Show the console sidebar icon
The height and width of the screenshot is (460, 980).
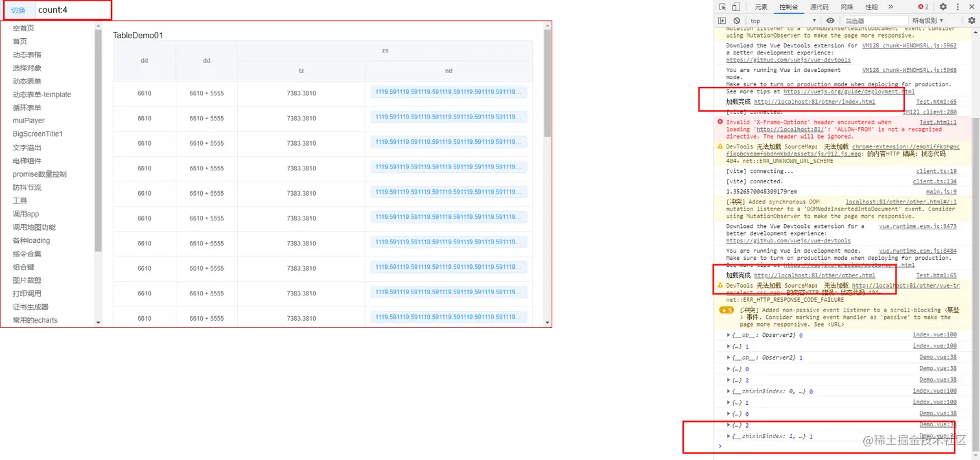click(x=722, y=21)
